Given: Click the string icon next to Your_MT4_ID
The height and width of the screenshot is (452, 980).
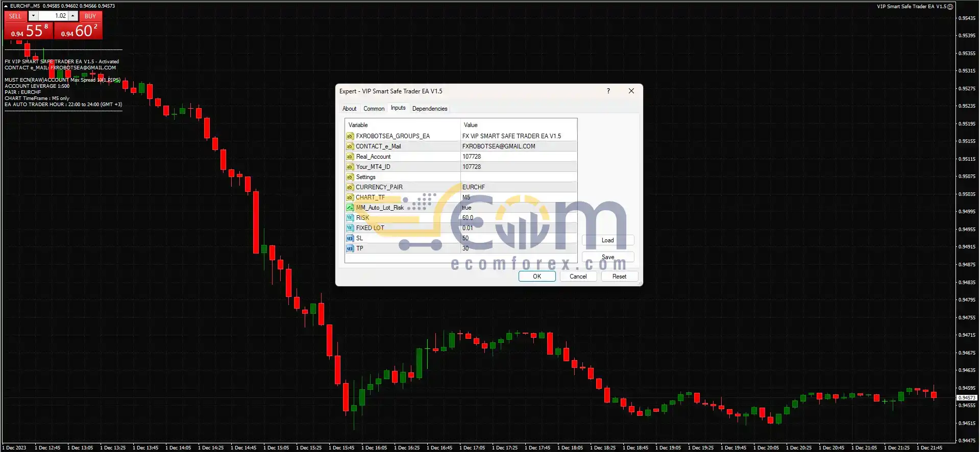Looking at the screenshot, I should pos(350,167).
